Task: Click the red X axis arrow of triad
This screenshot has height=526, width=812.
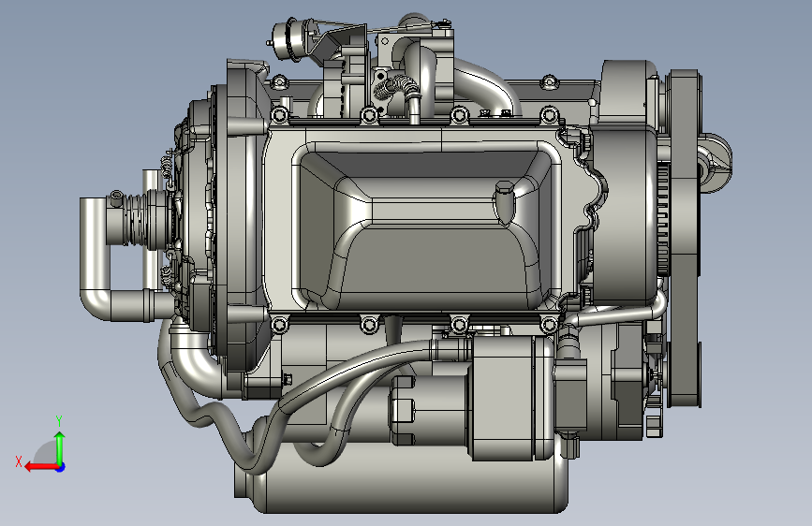Action: tap(41, 467)
